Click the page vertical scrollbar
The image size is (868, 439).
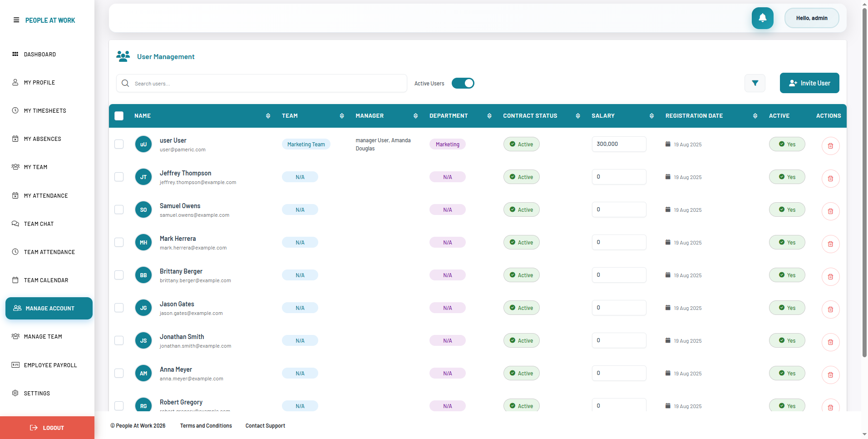pos(864,182)
